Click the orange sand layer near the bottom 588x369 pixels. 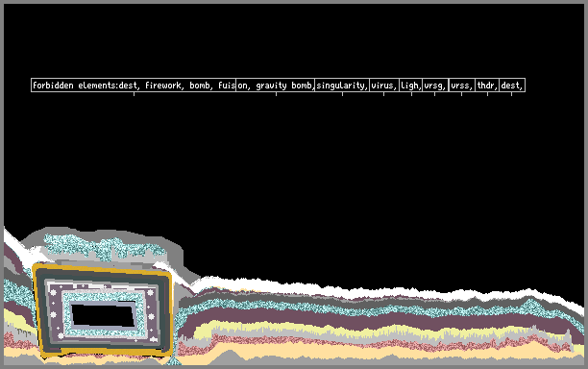[x=375, y=353]
